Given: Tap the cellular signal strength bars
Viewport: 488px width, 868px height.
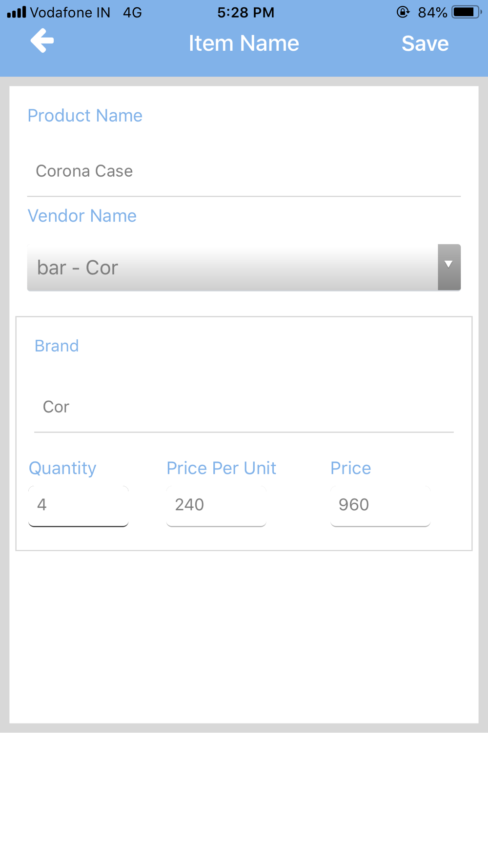Looking at the screenshot, I should 17,12.
